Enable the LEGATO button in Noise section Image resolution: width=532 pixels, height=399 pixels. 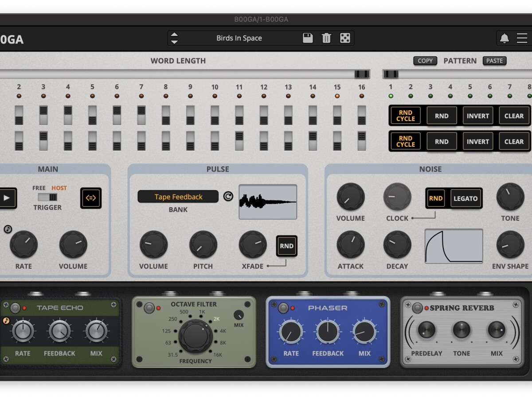465,199
